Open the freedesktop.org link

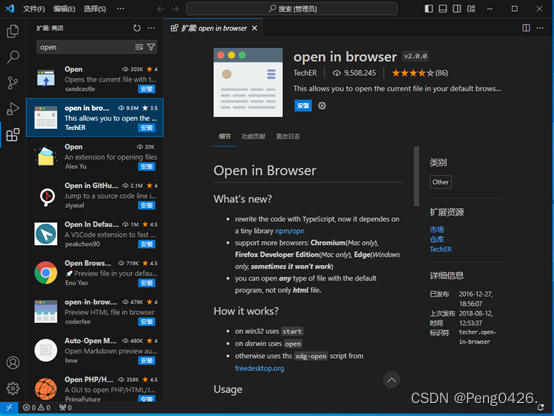260,368
